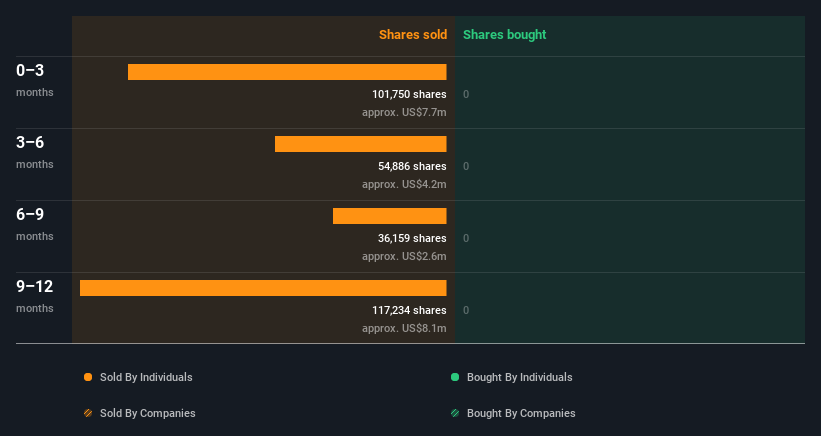The width and height of the screenshot is (821, 436).
Task: Click the 6–9 months row label
Action: click(x=35, y=224)
